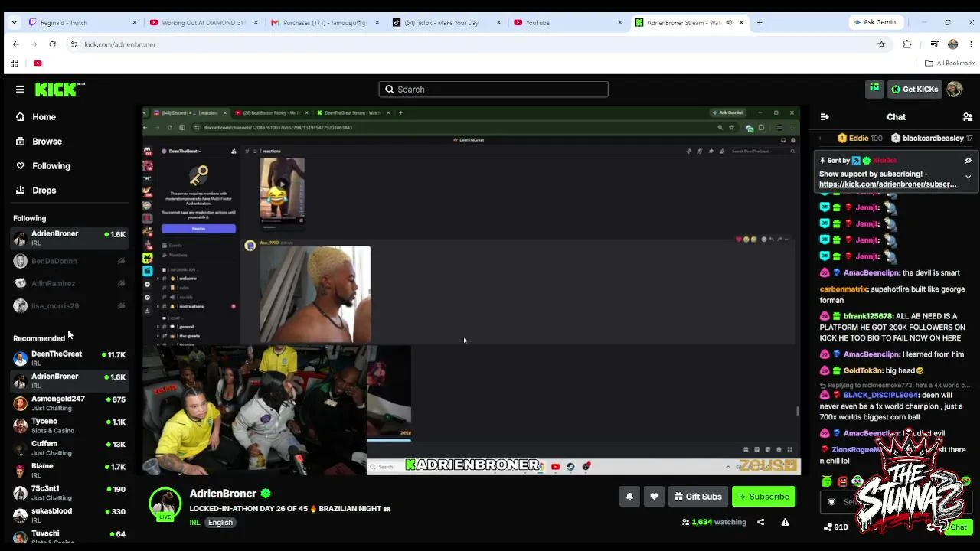Focus the Kick search box

point(493,90)
